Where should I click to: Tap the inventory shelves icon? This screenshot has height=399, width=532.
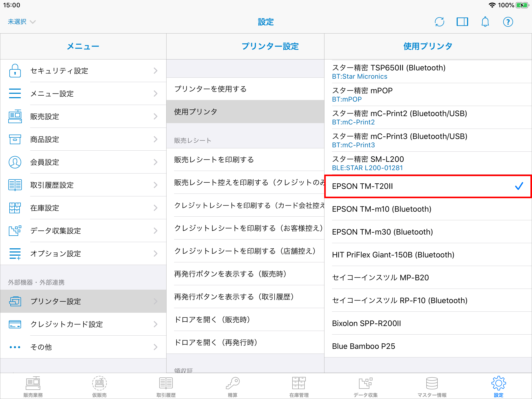click(x=15, y=208)
